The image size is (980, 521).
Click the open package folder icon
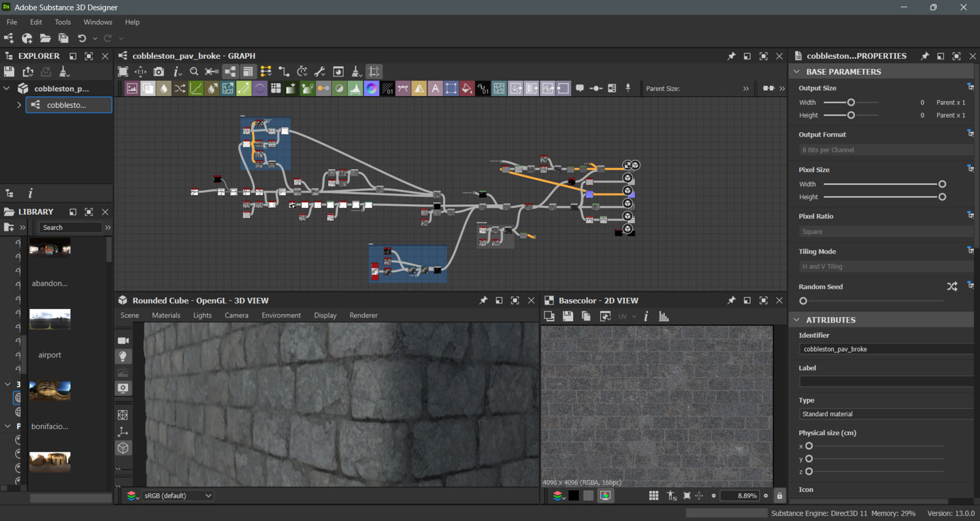pyautogui.click(x=45, y=38)
